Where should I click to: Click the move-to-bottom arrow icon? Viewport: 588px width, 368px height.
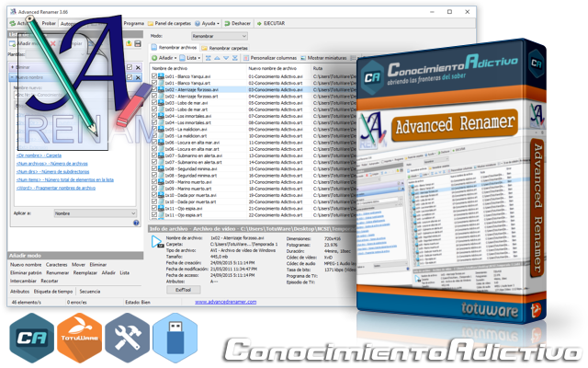235,58
